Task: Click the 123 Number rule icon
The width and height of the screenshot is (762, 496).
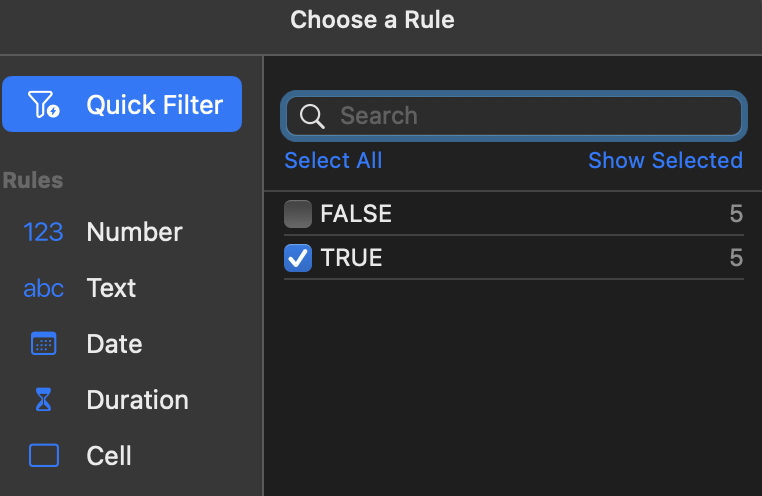Action: (44, 232)
